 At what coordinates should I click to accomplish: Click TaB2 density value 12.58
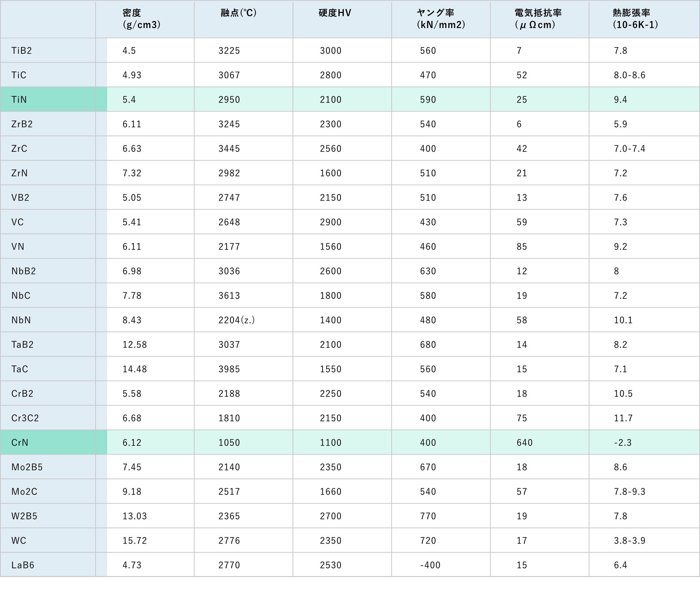(135, 345)
